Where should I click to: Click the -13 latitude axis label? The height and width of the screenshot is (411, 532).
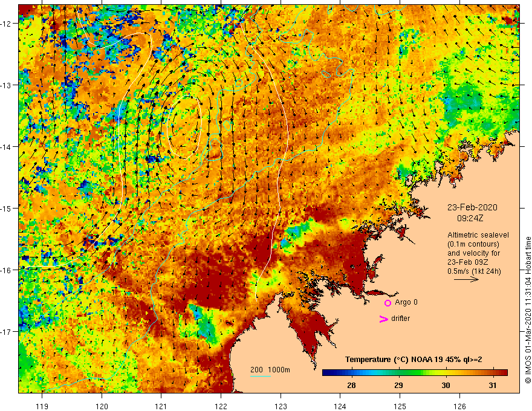[7, 85]
